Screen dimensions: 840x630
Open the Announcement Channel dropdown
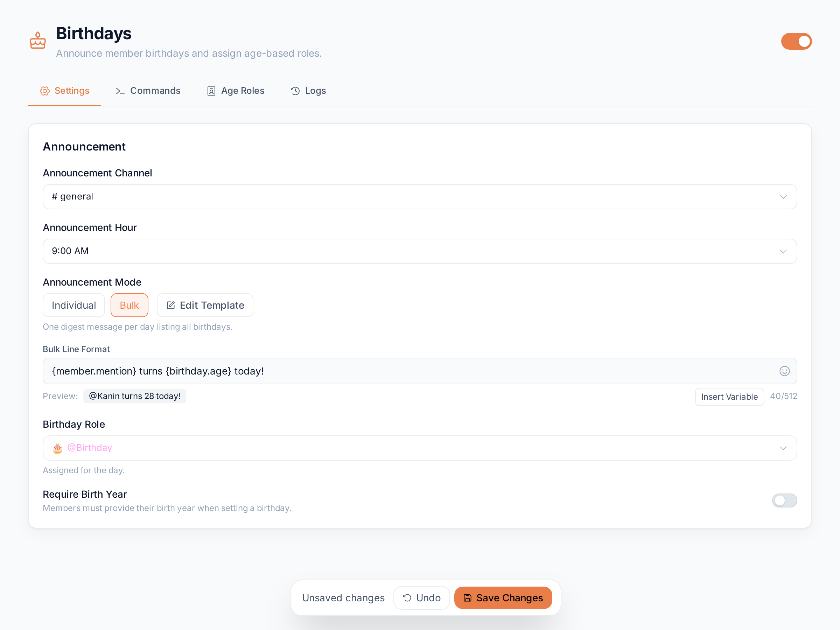[x=420, y=197]
